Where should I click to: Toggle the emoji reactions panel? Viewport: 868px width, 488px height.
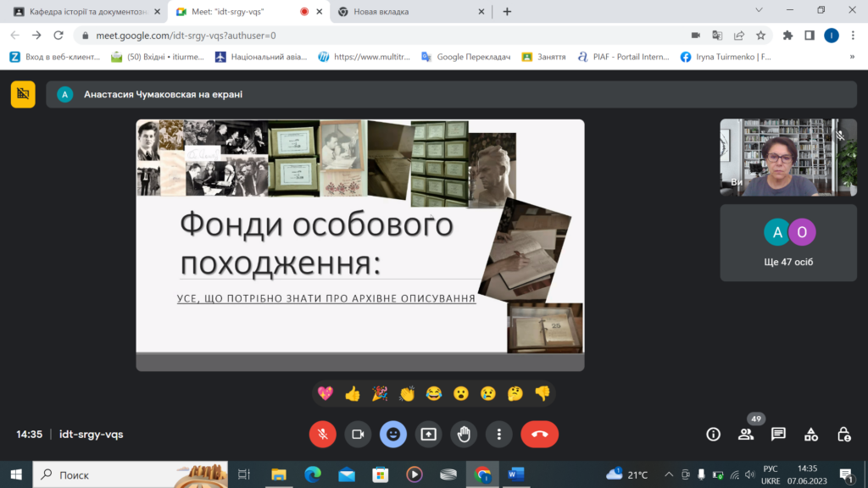pos(393,434)
